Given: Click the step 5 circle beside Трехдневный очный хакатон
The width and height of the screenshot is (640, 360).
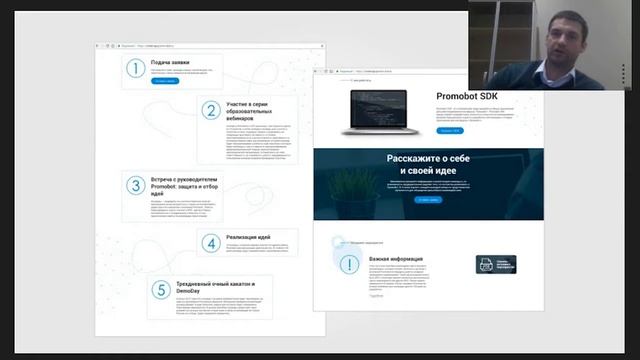Looking at the screenshot, I should click(161, 290).
